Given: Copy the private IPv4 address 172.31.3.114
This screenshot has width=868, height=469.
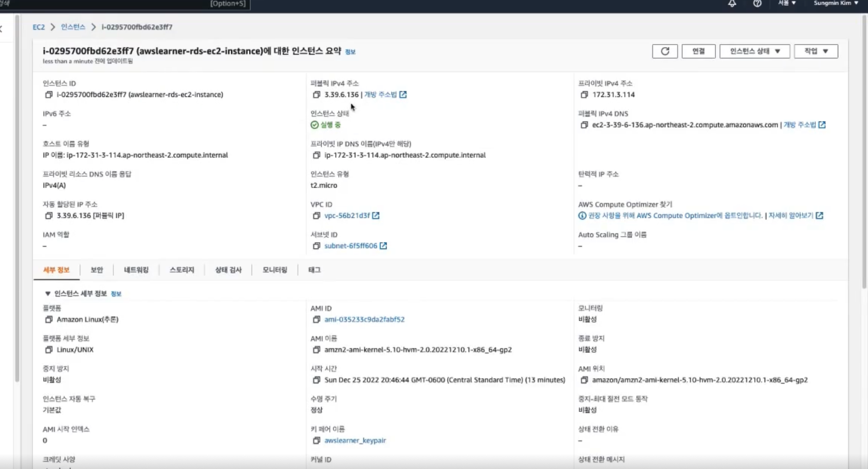Looking at the screenshot, I should 584,95.
